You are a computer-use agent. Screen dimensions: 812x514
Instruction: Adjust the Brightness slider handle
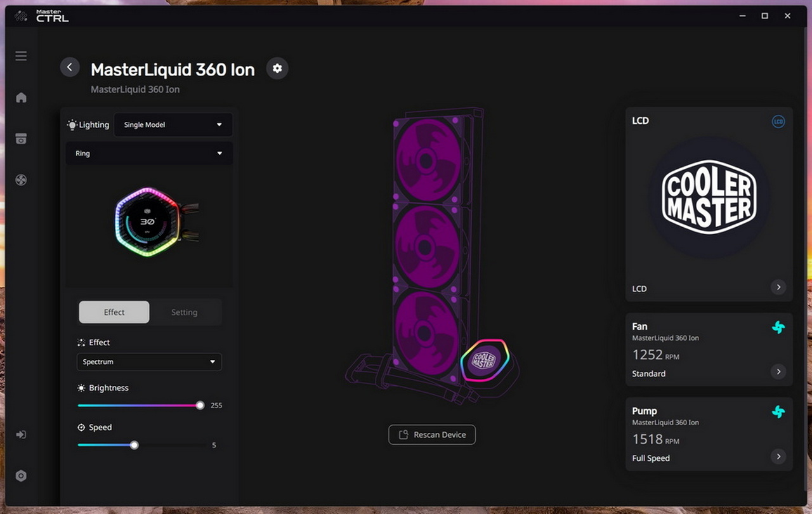(200, 405)
